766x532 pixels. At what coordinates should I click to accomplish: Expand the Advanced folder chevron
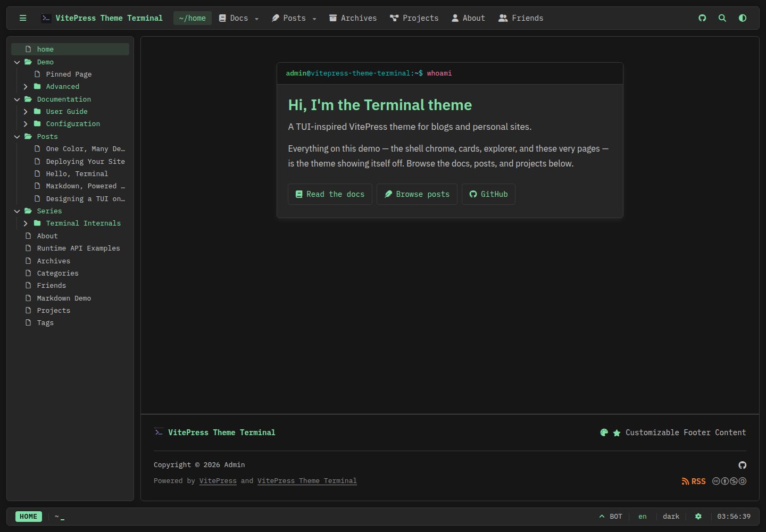pyautogui.click(x=26, y=87)
